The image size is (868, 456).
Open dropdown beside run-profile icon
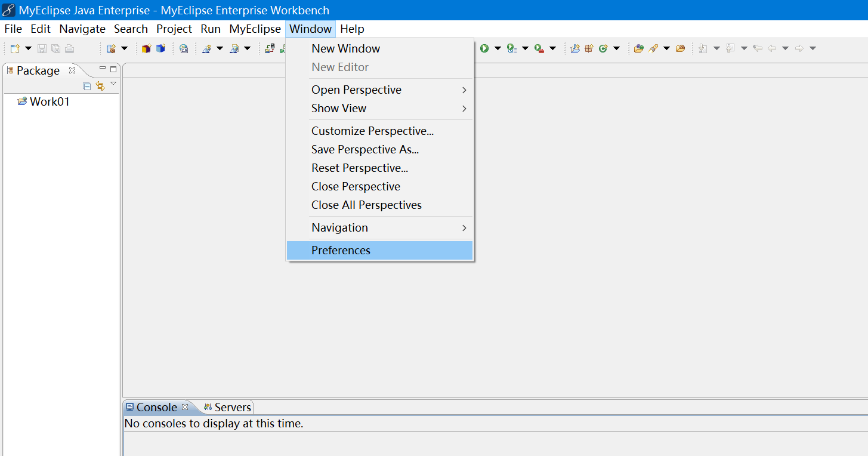525,49
